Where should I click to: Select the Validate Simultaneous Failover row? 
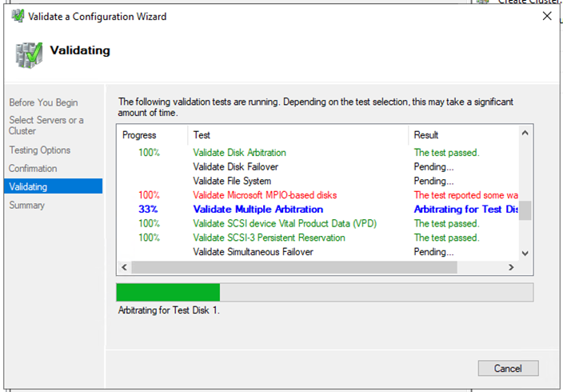coord(317,252)
